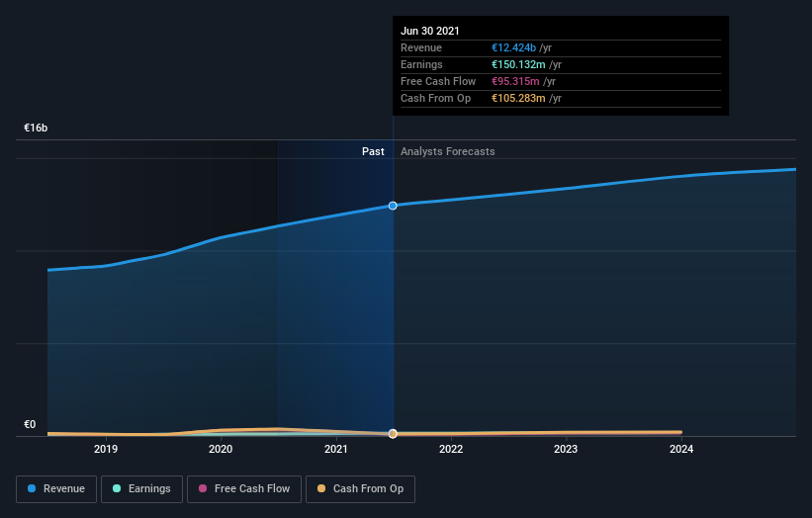This screenshot has height=518, width=812.
Task: Click the €16b y-axis label
Action: [x=36, y=128]
